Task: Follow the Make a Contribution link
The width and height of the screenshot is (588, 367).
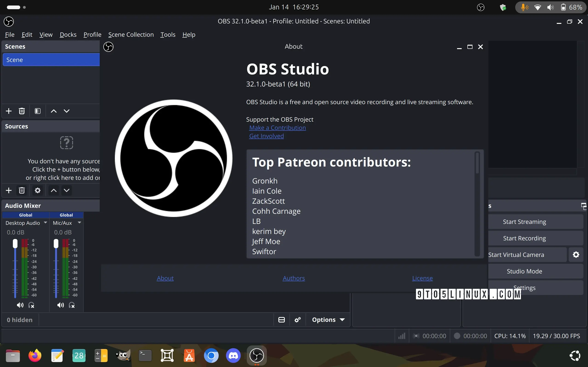Action: pos(277,128)
